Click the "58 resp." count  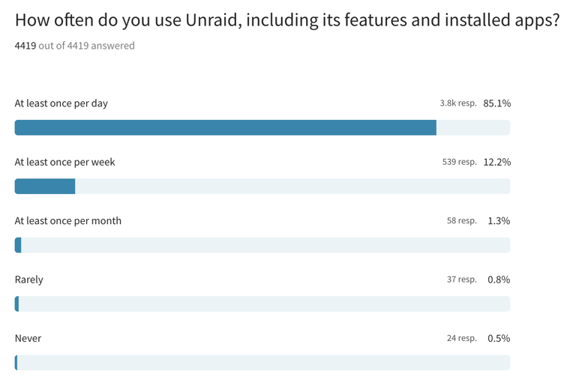(462, 221)
